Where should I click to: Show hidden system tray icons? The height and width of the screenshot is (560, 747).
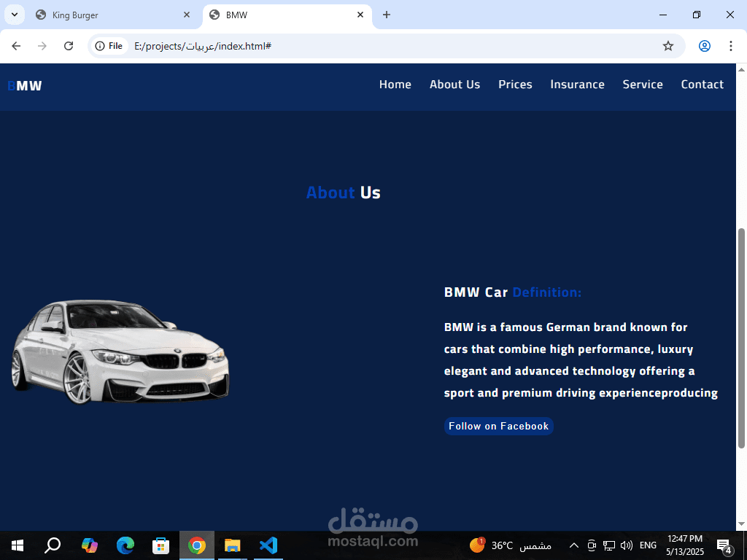tap(574, 545)
